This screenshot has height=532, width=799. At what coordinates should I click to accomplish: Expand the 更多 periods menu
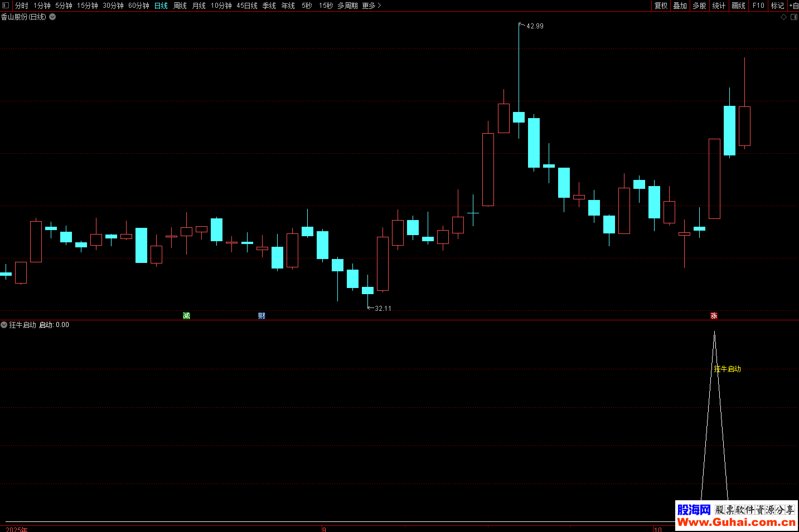coord(371,6)
